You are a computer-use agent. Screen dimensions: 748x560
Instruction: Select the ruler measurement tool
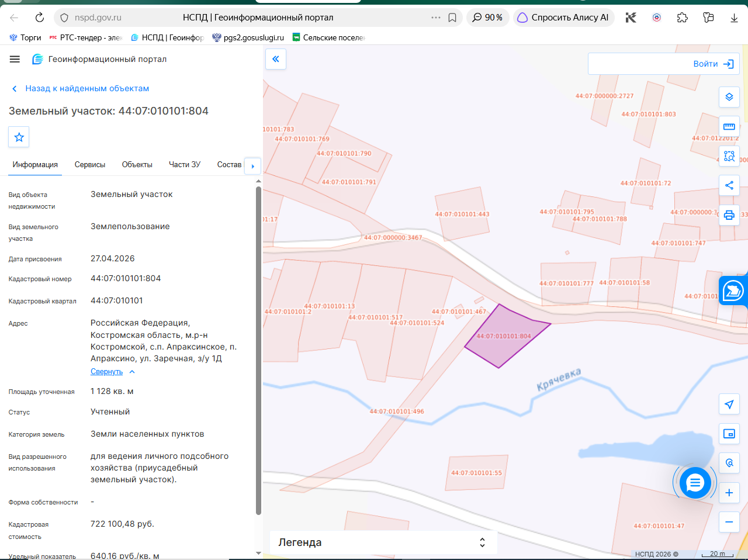pos(729,126)
